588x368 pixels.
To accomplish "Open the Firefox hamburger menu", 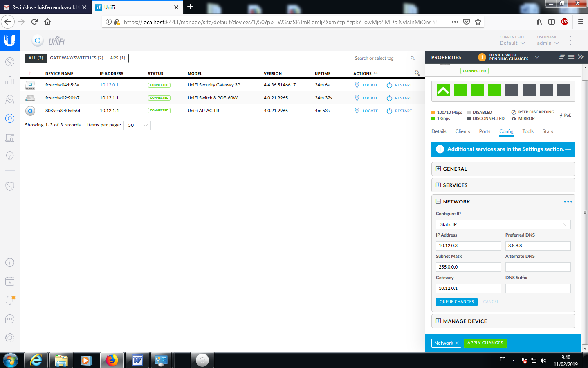I will [x=580, y=22].
